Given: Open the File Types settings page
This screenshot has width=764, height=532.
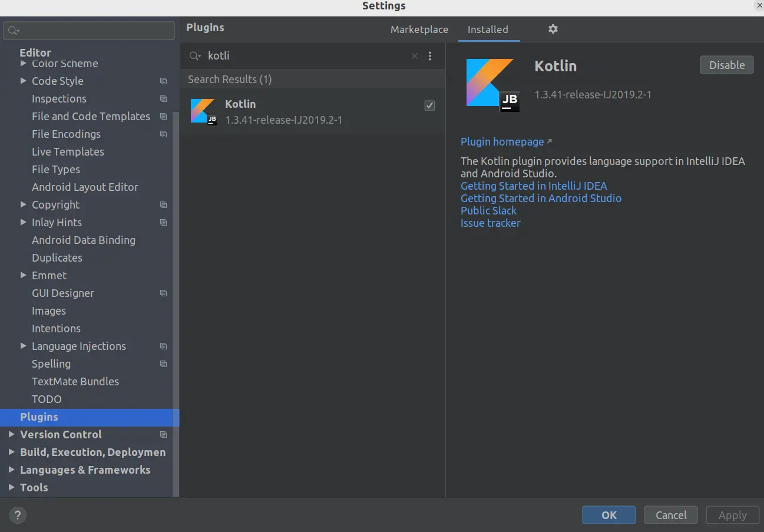Looking at the screenshot, I should point(56,170).
